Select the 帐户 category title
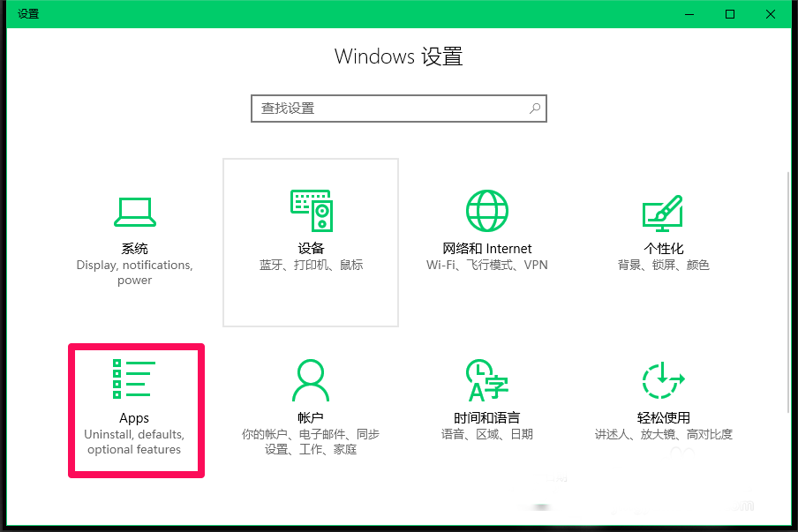Screen dimensions: 798x532 coord(311,418)
